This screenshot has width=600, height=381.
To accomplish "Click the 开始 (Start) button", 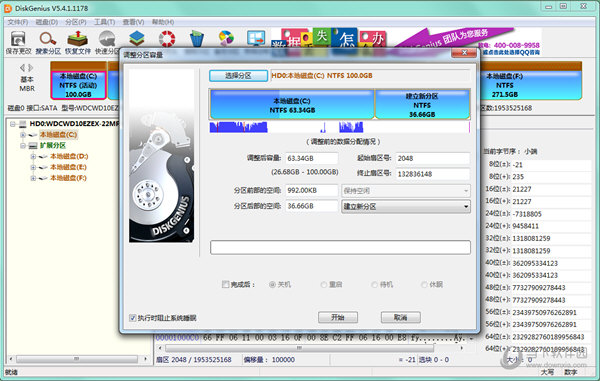I will tap(338, 317).
